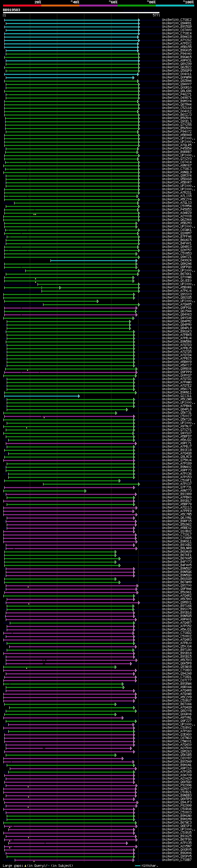This screenshot has width=197, height=868.
Task: Open the UniRef100_Q9ATZ1 entry
Action: 176,257
